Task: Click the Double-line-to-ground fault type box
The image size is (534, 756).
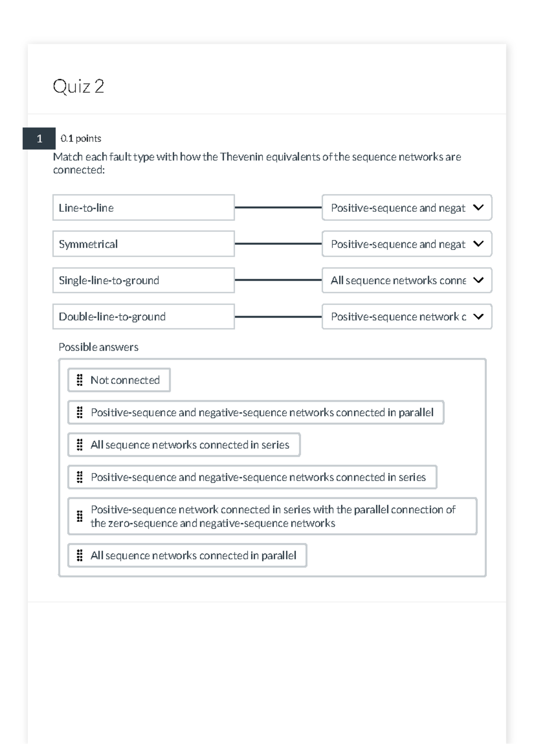Action: [143, 317]
